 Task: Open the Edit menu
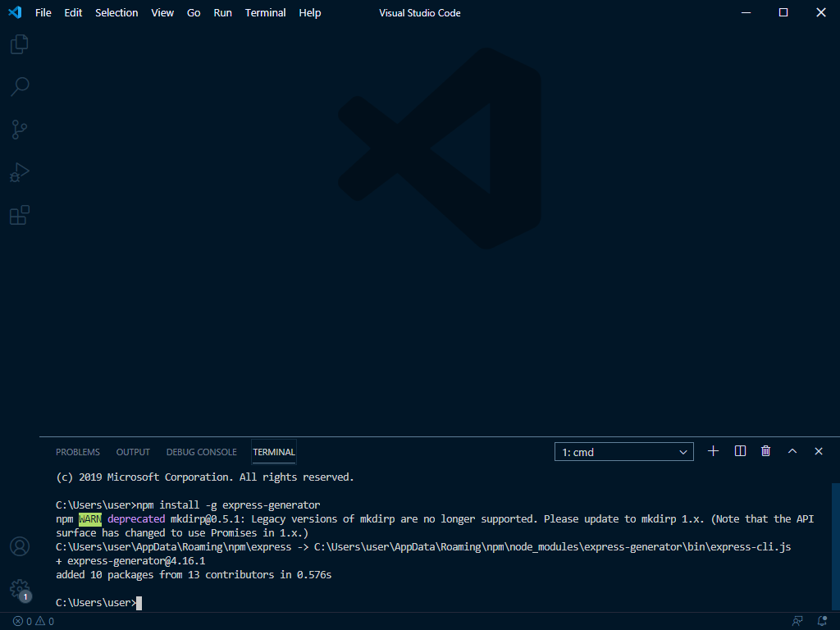click(73, 13)
